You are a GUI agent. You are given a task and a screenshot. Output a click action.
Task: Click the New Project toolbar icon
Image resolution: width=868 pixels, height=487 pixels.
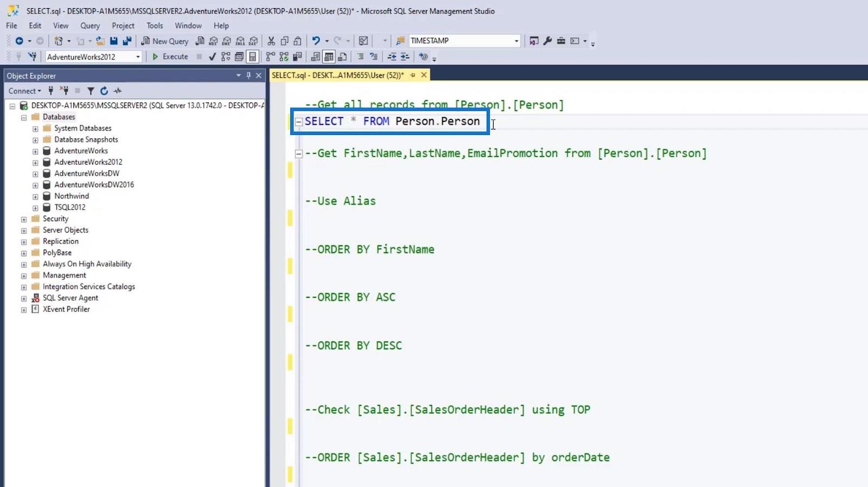(x=59, y=41)
